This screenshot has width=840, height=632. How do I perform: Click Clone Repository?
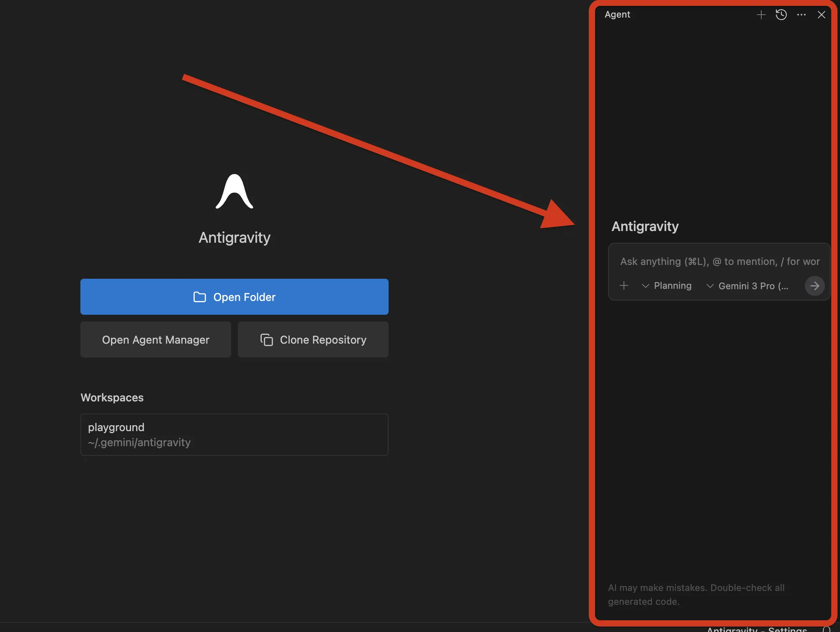tap(313, 339)
